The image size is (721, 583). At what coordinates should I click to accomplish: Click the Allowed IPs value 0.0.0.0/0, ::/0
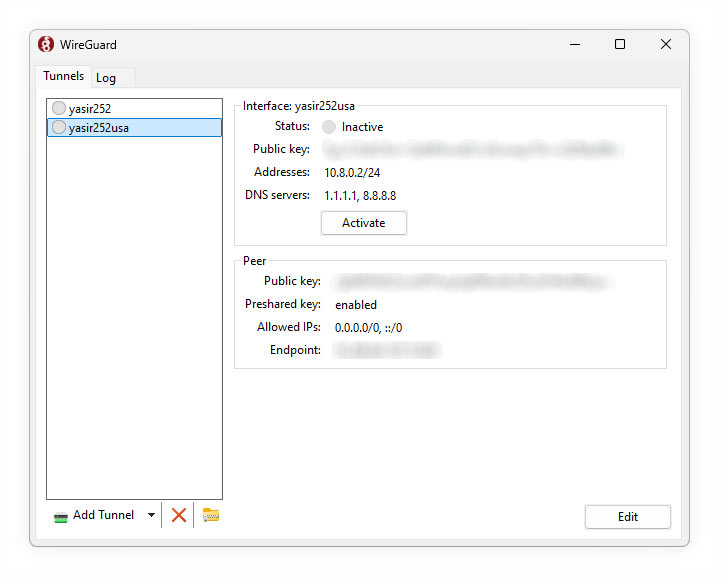coord(368,328)
